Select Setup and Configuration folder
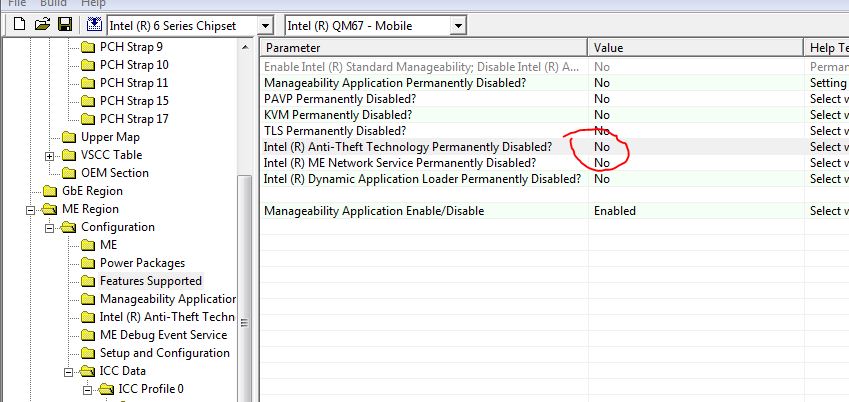This screenshot has width=849, height=402. click(x=165, y=353)
